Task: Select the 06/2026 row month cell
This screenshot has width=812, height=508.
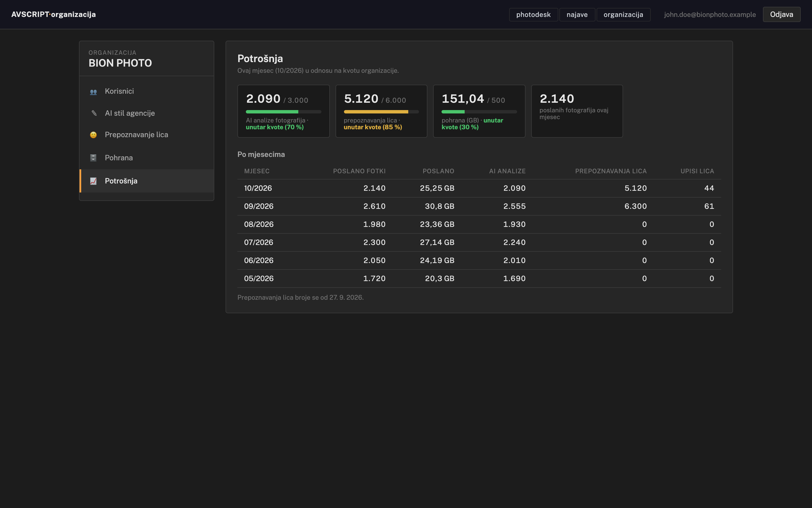Action: click(x=258, y=260)
